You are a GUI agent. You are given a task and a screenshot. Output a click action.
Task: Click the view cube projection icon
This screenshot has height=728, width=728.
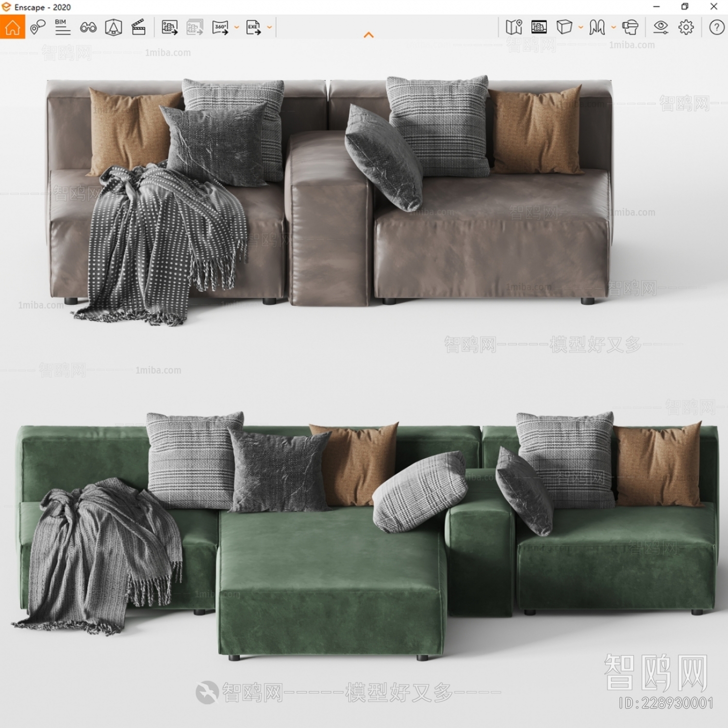click(x=564, y=27)
